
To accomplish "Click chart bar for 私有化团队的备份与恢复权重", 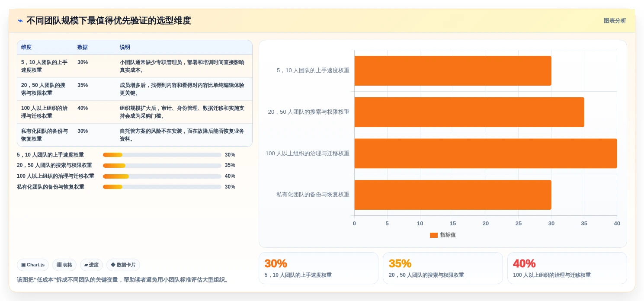I will pyautogui.click(x=453, y=195).
